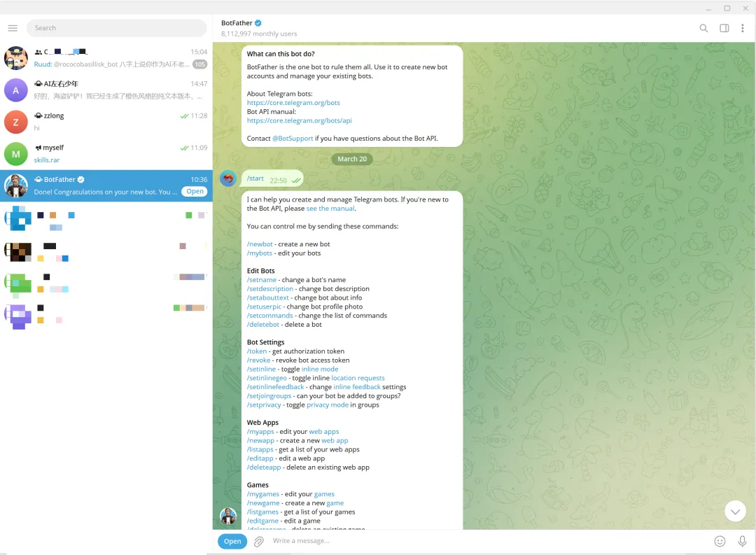The height and width of the screenshot is (555, 756).
Task: Click the /setinlinegeo command
Action: click(x=267, y=378)
